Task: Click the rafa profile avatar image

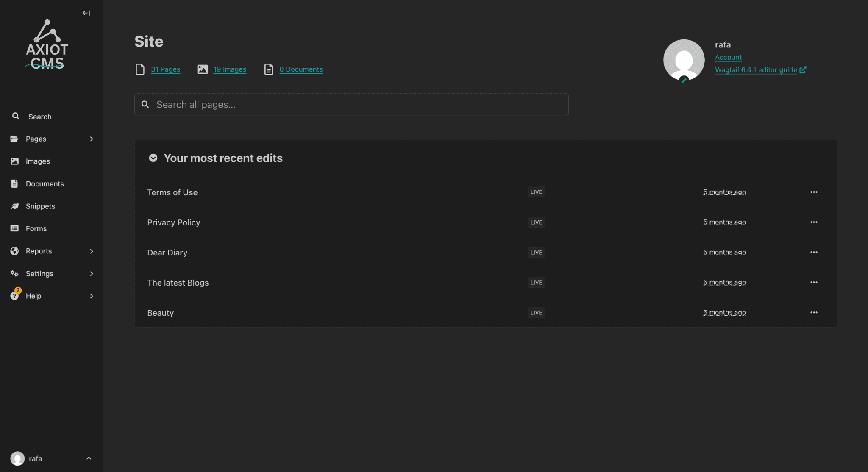Action: pos(684,60)
